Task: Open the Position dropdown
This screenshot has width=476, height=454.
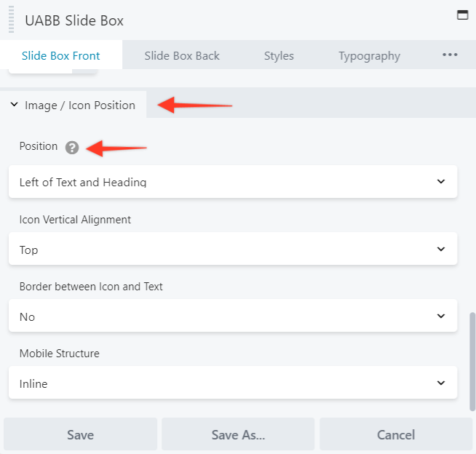Action: pos(232,182)
